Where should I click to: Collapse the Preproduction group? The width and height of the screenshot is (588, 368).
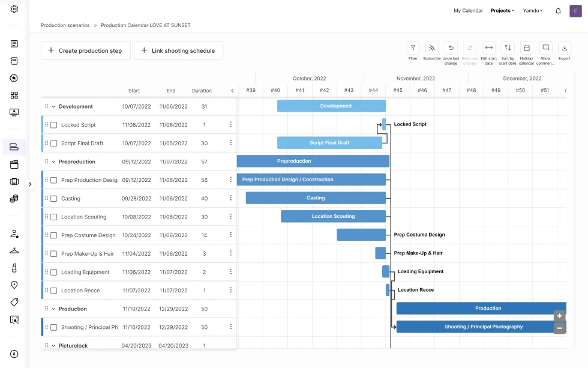(x=53, y=161)
